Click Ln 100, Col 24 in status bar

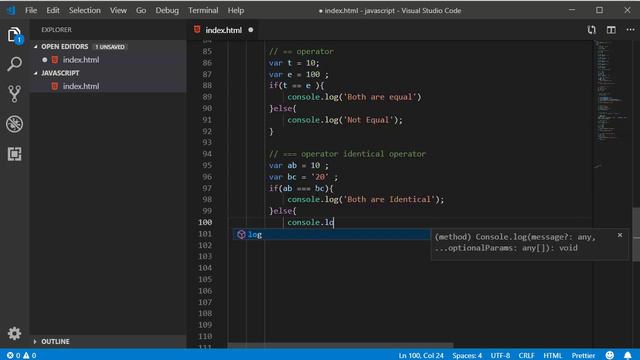pyautogui.click(x=421, y=355)
